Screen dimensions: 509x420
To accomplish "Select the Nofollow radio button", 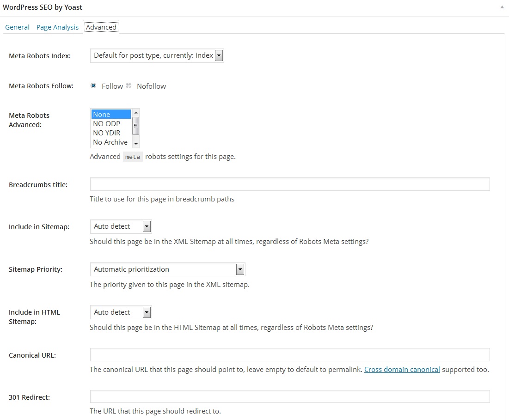I will (129, 85).
